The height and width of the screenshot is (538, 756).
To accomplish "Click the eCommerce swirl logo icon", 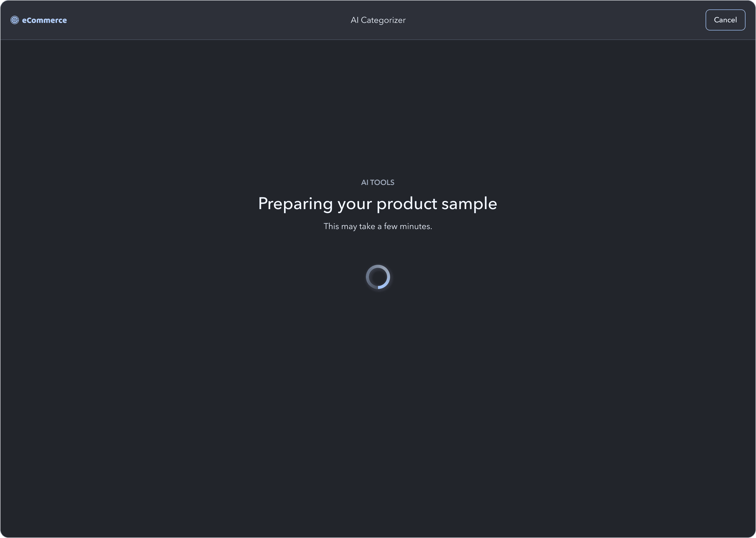I will 14,20.
